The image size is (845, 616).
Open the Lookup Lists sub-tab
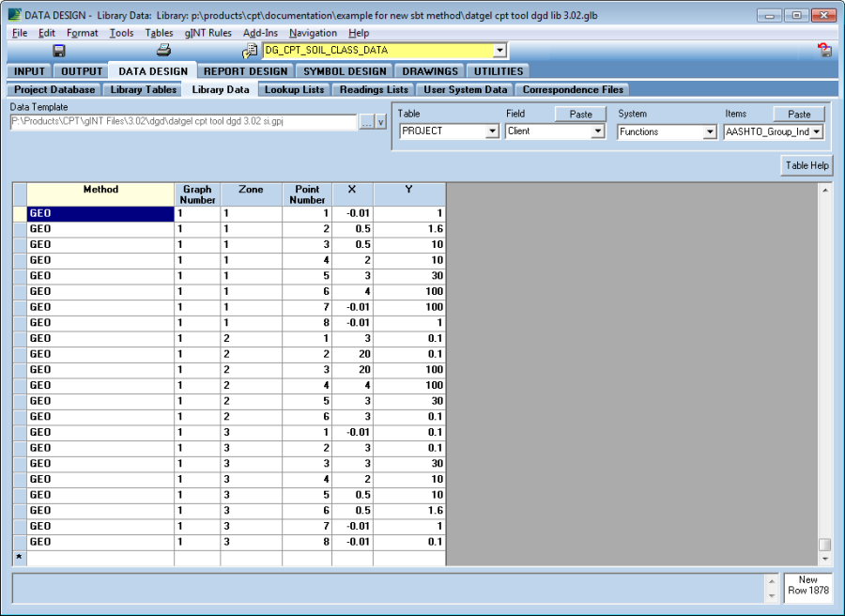[x=294, y=90]
